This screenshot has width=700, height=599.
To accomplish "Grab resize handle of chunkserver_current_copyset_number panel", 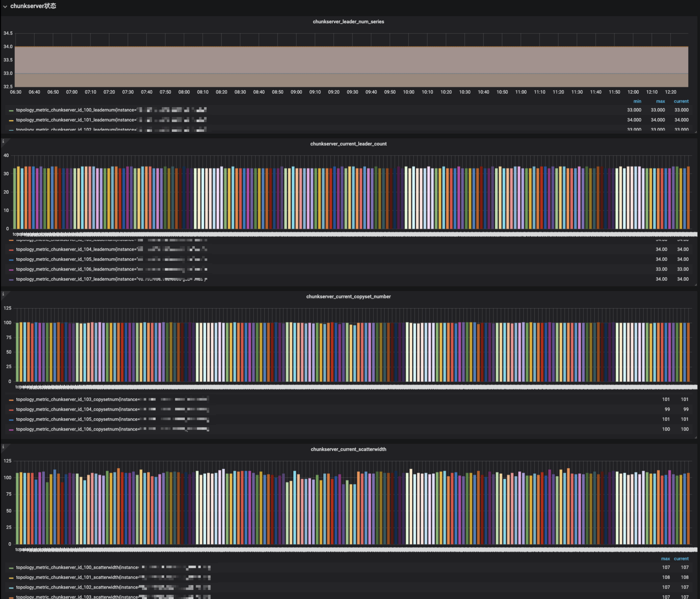I will pos(696,437).
